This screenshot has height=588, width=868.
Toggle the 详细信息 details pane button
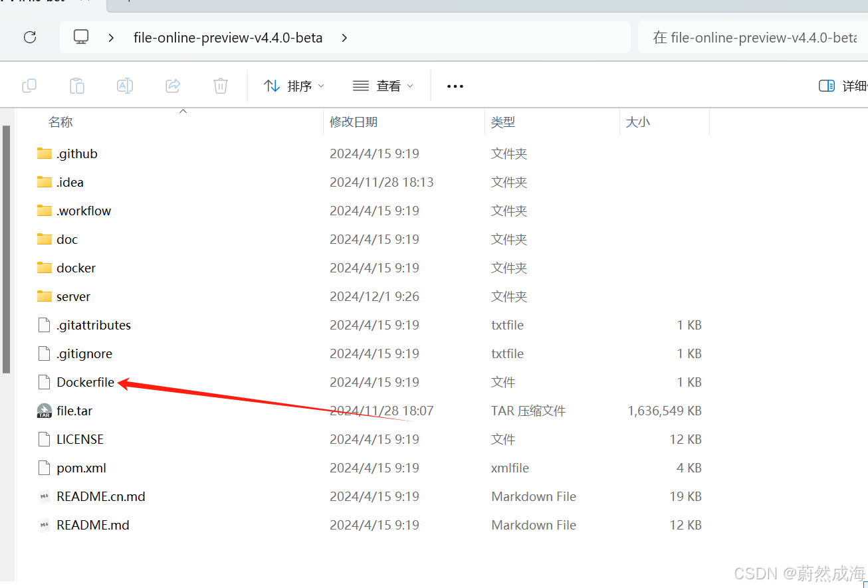843,86
